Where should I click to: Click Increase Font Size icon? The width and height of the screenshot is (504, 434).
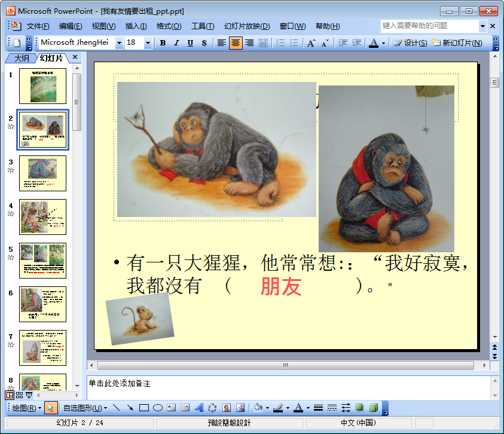tap(311, 43)
